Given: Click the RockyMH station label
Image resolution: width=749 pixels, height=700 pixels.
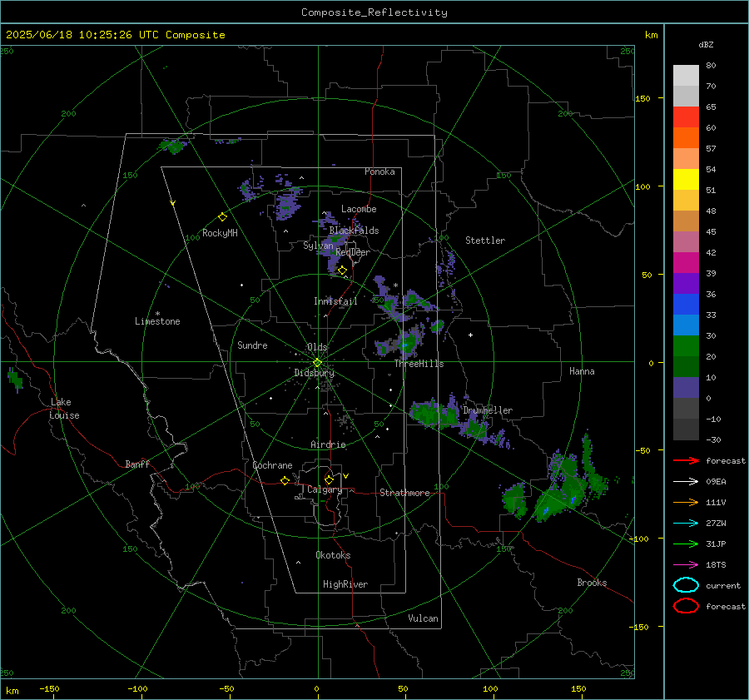Looking at the screenshot, I should [220, 233].
